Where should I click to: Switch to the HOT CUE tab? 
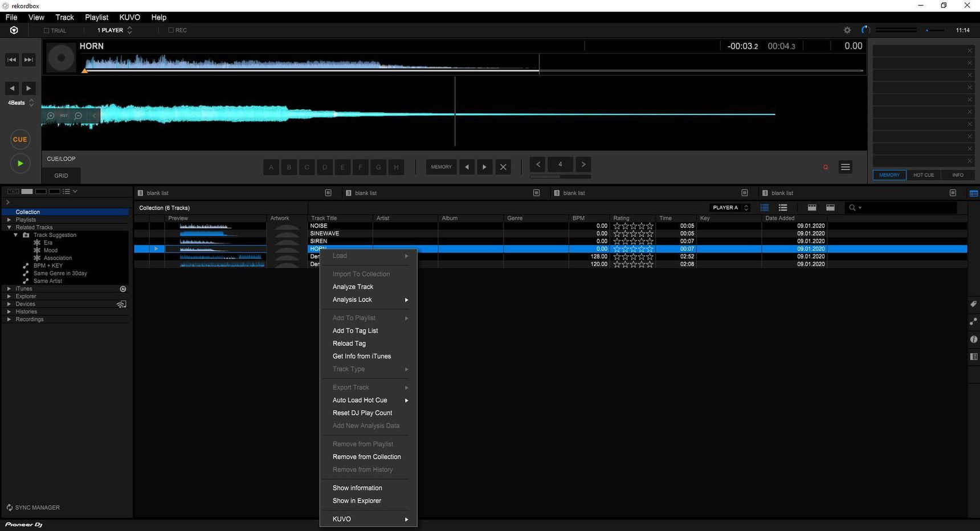[x=924, y=175]
